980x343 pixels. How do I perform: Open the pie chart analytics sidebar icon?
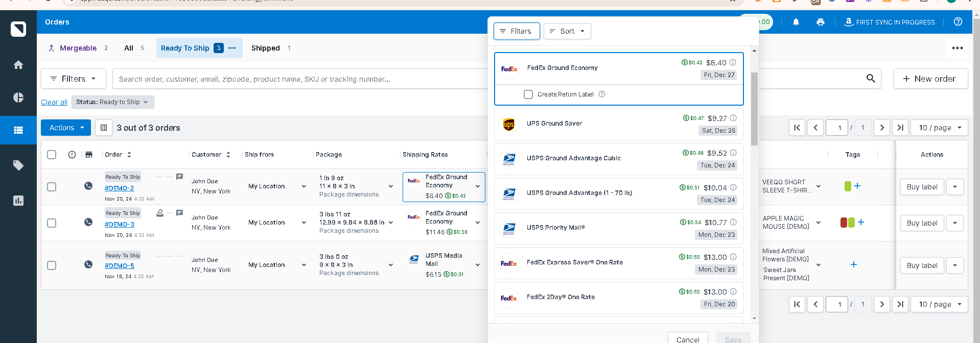18,97
